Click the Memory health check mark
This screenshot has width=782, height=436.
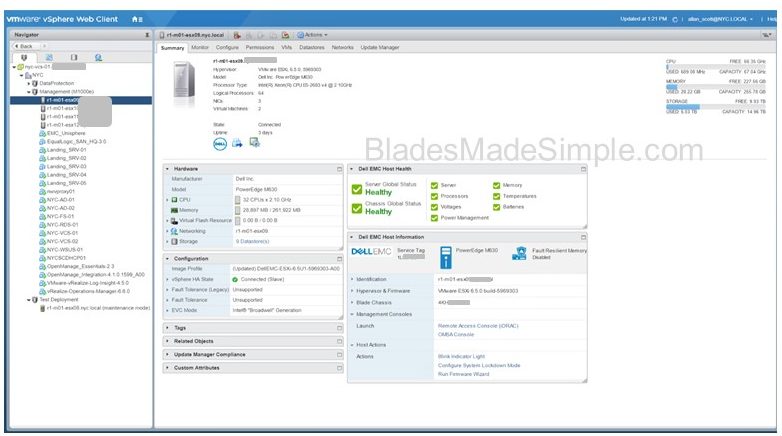(x=496, y=186)
